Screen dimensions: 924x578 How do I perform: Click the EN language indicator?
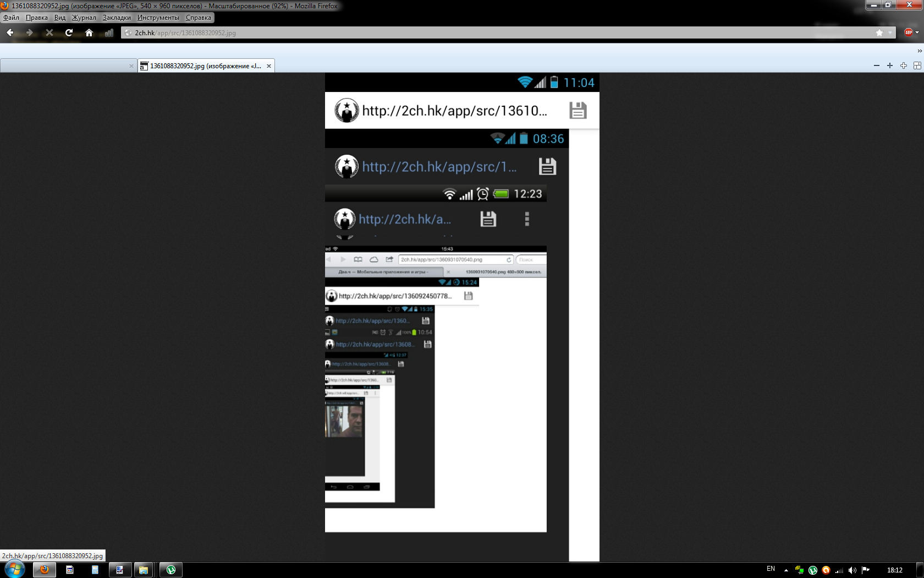tap(771, 569)
